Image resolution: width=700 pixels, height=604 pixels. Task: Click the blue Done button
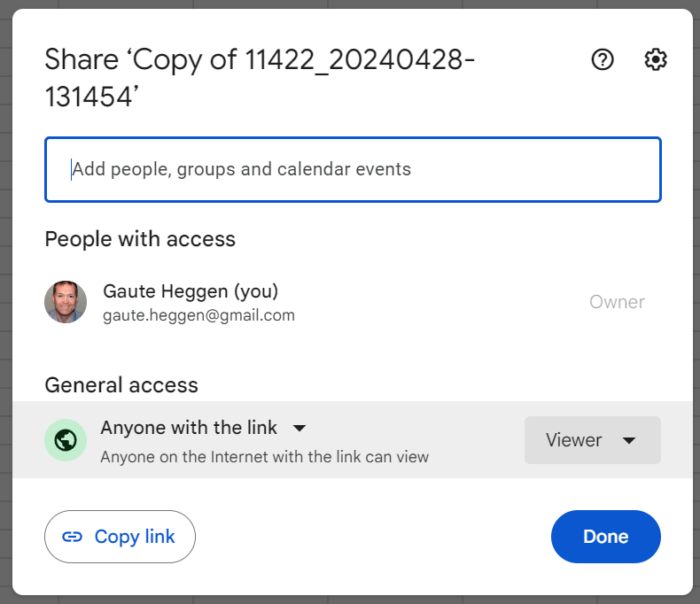[x=606, y=537]
